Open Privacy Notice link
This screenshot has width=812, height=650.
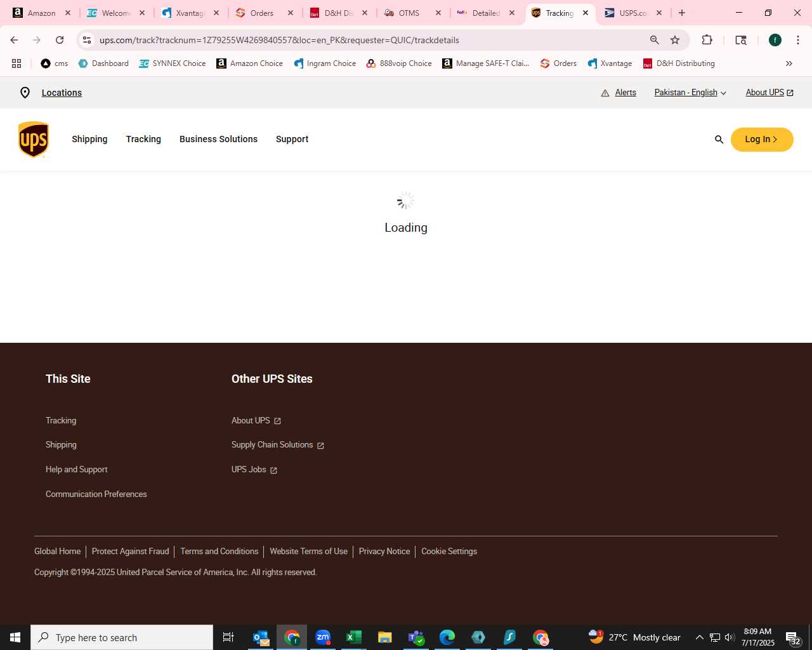(384, 552)
